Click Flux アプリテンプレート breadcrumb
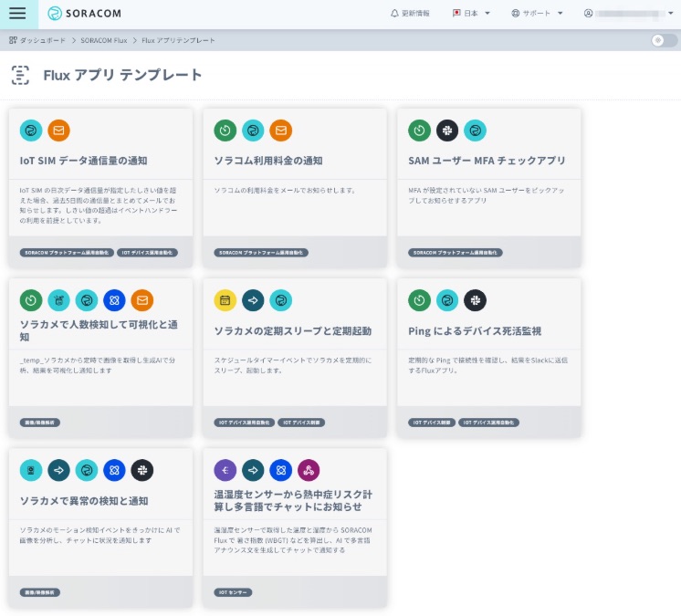 pos(178,40)
